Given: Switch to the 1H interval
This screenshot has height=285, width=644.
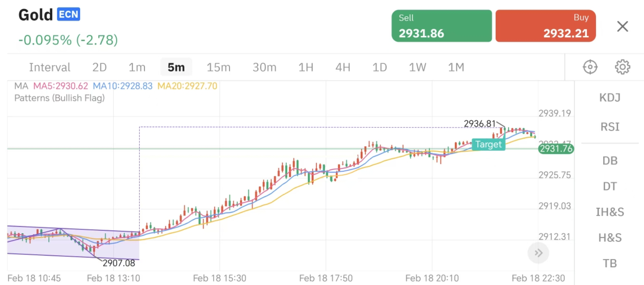Looking at the screenshot, I should pos(306,67).
